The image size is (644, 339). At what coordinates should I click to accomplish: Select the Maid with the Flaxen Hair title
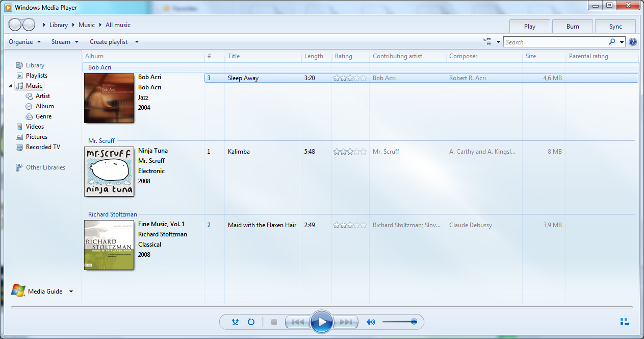262,225
